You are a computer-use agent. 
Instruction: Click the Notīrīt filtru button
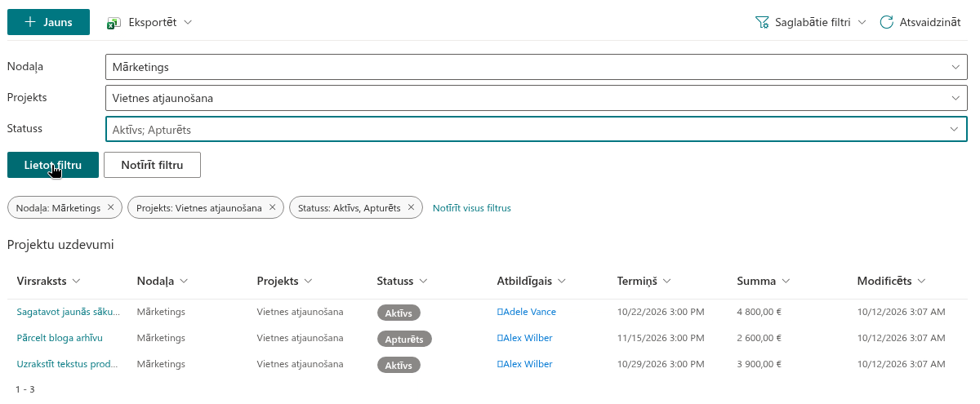pos(152,165)
